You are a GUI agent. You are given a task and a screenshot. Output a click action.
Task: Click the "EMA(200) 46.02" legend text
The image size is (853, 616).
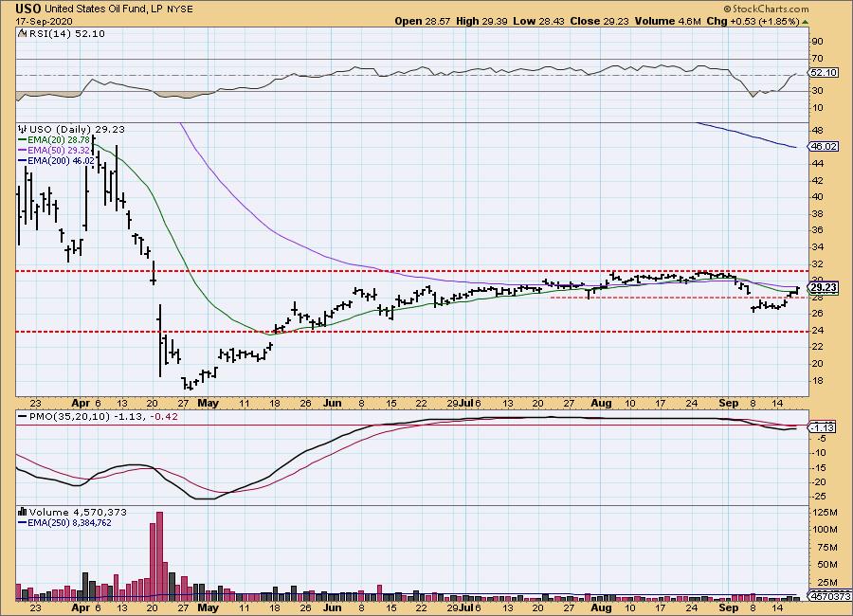(61, 160)
